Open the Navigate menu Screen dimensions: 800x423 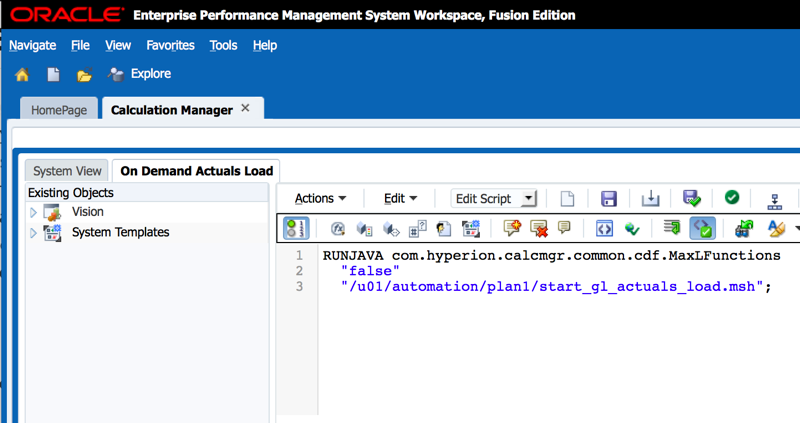pos(33,45)
